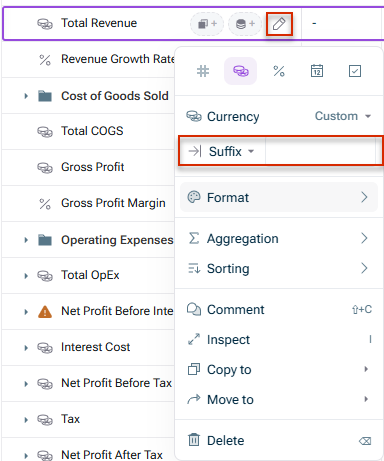This screenshot has height=461, width=384.
Task: Click the pencil edit icon on Total Revenue
Action: click(279, 24)
